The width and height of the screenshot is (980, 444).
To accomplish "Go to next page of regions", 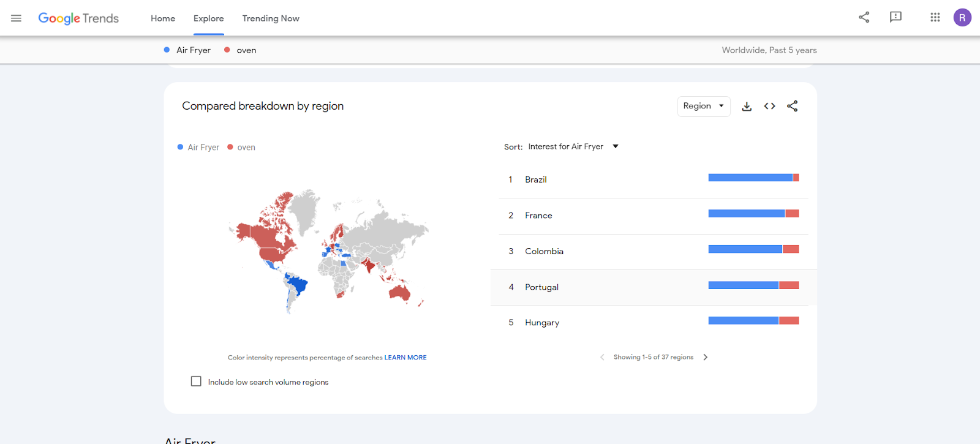I will 706,357.
